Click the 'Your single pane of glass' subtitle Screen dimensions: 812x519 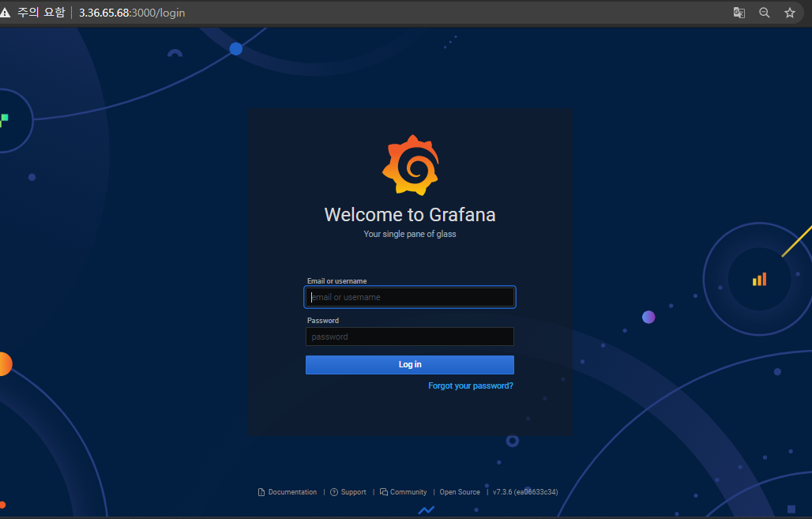pyautogui.click(x=410, y=234)
